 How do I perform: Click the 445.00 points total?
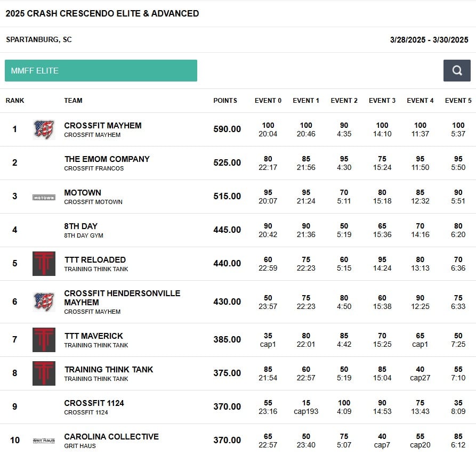pos(227,230)
